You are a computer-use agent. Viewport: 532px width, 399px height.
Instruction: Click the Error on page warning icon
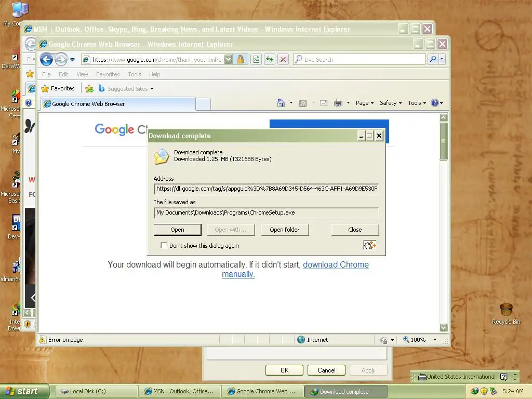(x=43, y=340)
